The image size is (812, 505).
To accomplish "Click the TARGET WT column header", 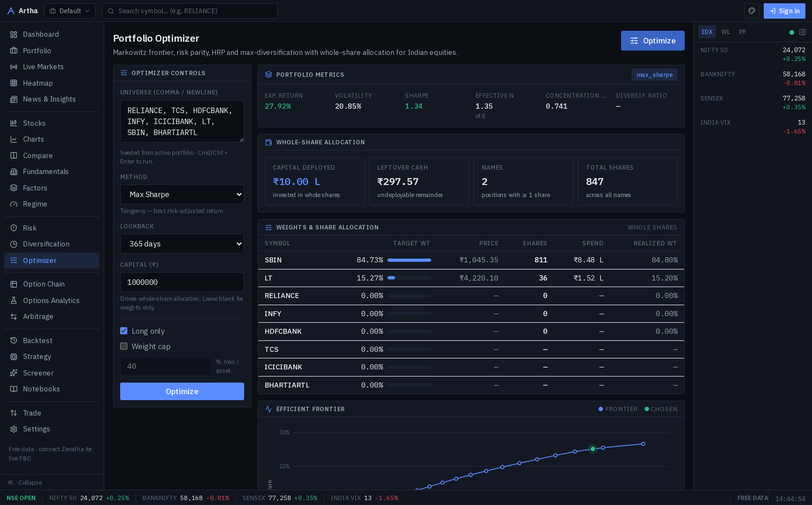I will pyautogui.click(x=411, y=243).
